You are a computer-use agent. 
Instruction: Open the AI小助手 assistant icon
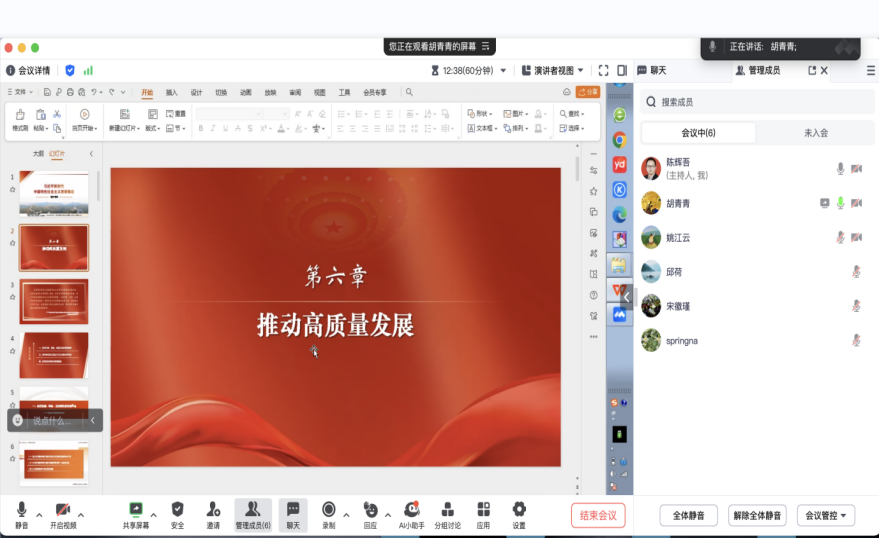coord(412,511)
